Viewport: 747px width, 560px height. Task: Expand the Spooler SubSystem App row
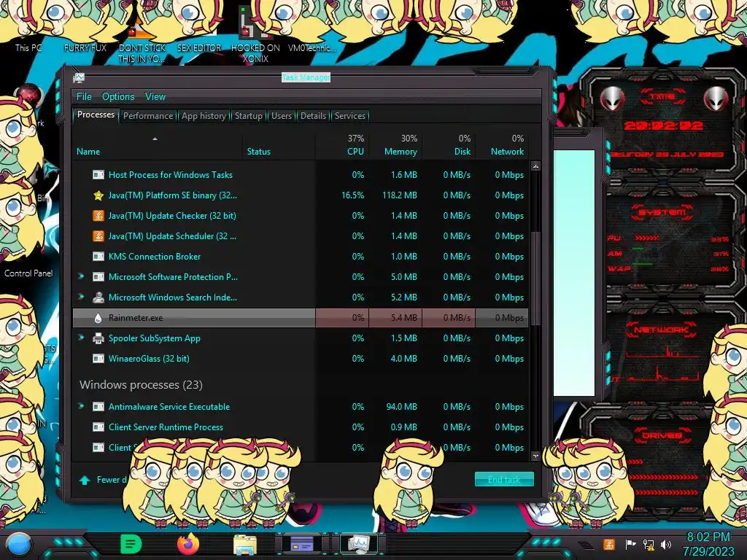[81, 338]
